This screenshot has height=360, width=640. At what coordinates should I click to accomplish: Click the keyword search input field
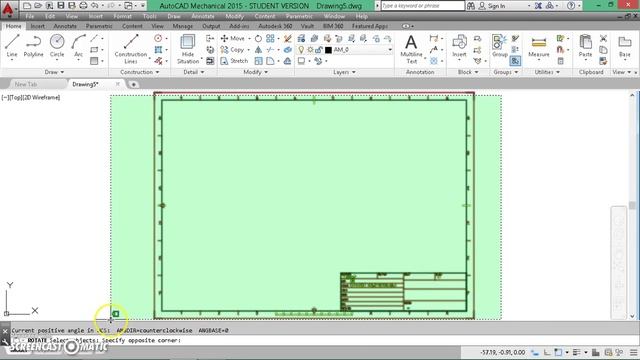[x=423, y=6]
